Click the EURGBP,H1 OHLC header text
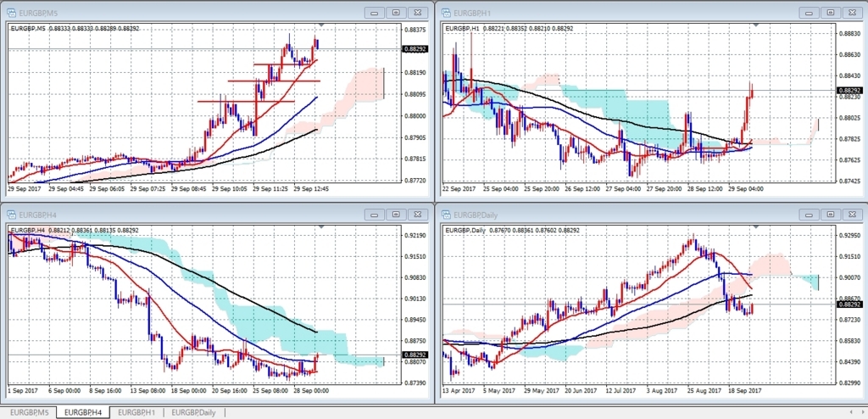868x419 pixels. click(509, 28)
